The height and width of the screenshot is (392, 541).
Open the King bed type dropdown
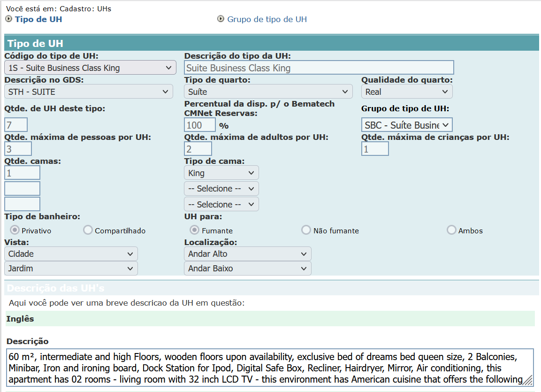click(x=221, y=173)
